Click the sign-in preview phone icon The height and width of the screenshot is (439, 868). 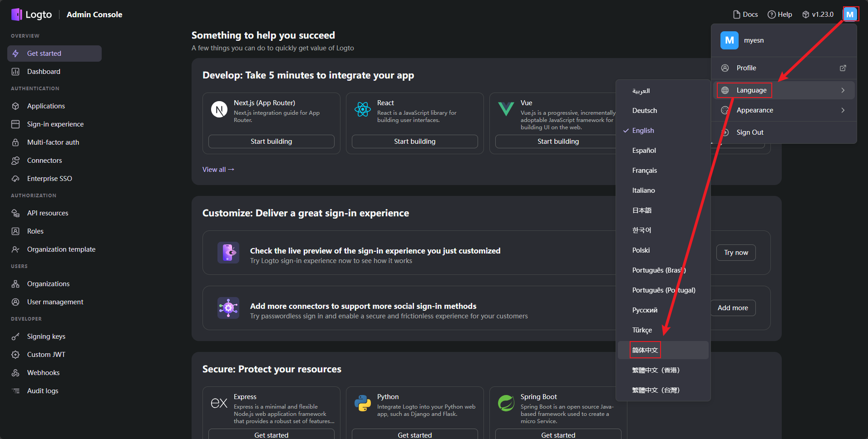228,253
